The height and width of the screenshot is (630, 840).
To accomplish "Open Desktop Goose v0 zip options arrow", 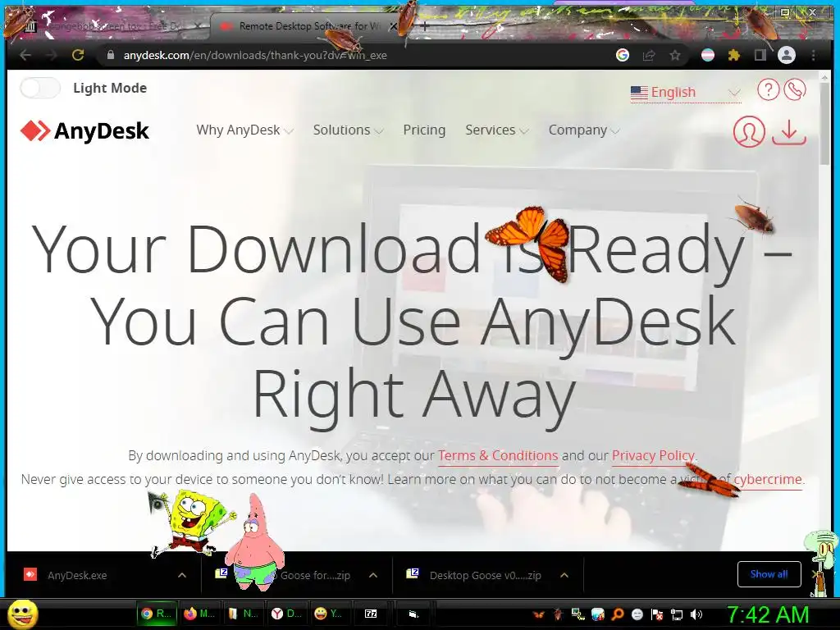I will point(564,575).
